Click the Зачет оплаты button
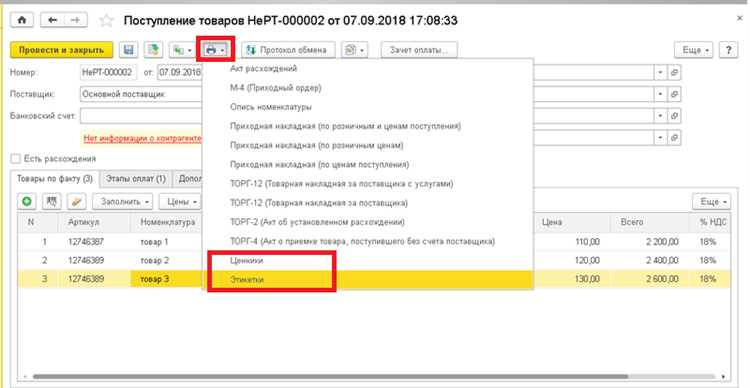The image size is (750, 388). (x=419, y=50)
